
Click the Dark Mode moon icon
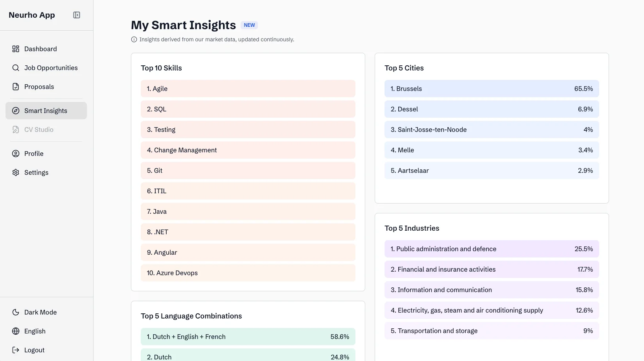(16, 312)
